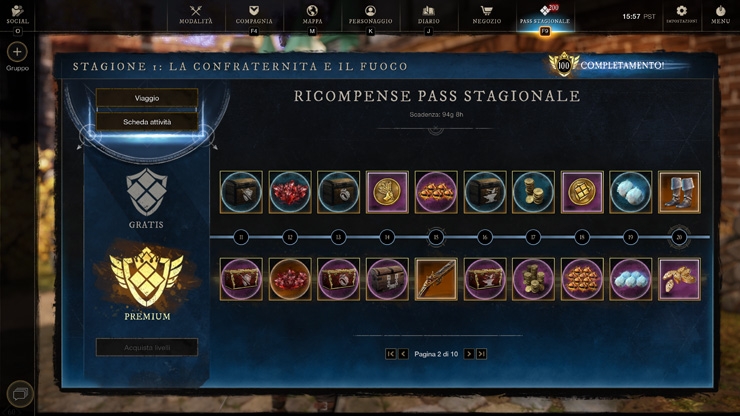Select the premium musket reward at level 15
Viewport: 740px width, 416px height.
(436, 279)
